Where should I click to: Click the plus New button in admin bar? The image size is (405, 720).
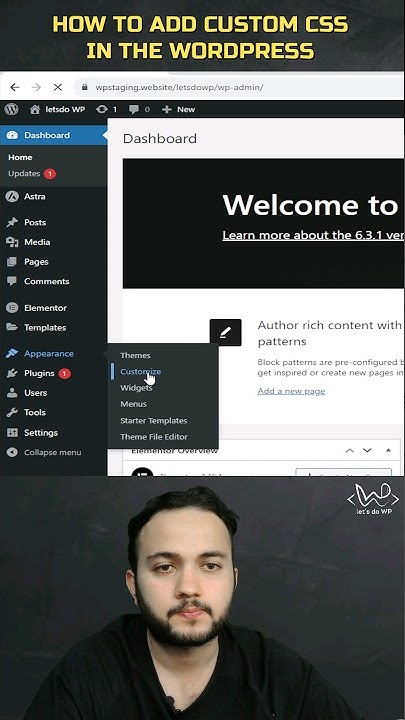(x=179, y=109)
